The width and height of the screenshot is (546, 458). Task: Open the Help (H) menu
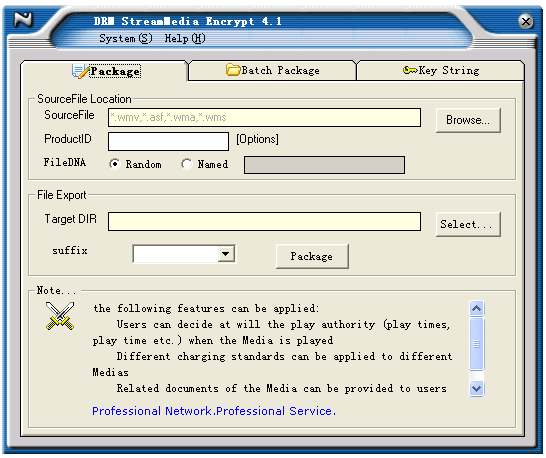185,38
